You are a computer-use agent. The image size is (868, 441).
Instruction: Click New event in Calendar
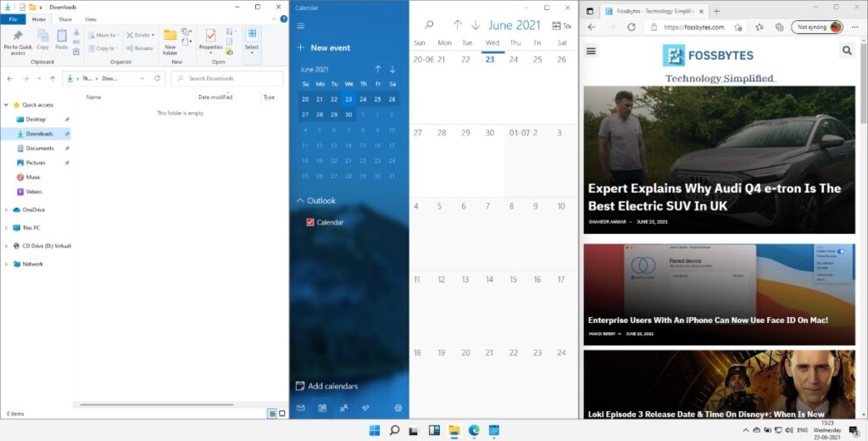tap(324, 47)
